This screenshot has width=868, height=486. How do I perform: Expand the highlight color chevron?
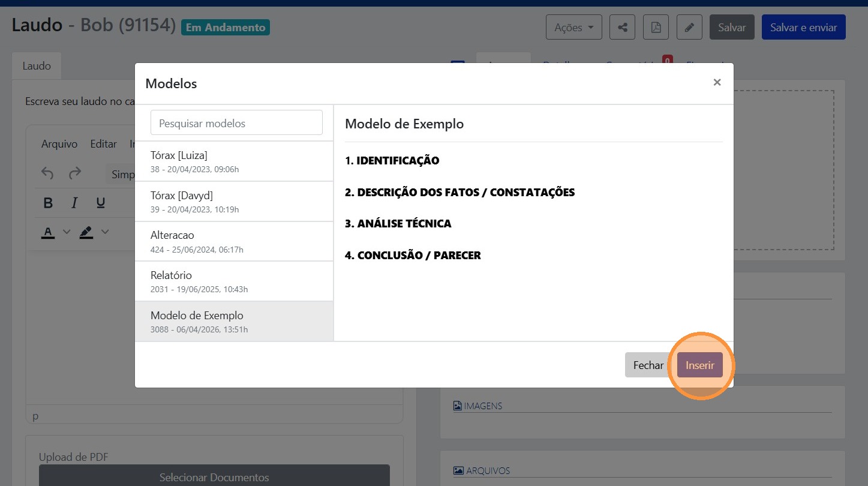pyautogui.click(x=106, y=232)
